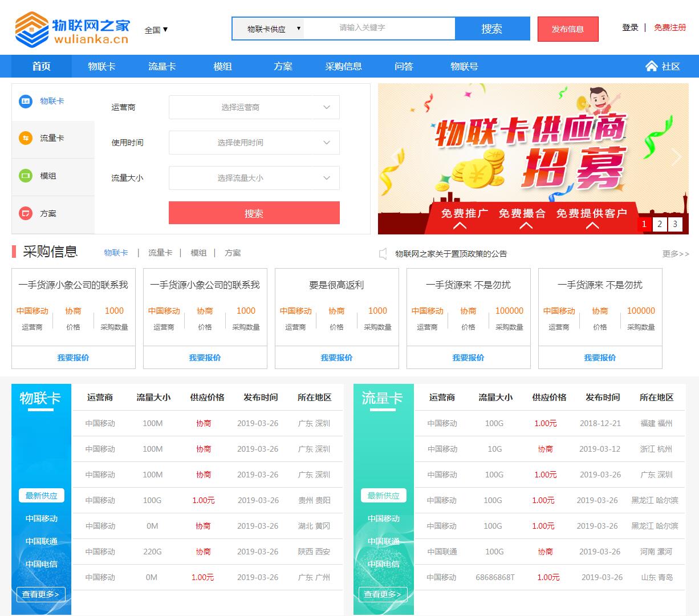Screen dimensions: 699x616
Task: Click 查看更多> in 流量卡 panel
Action: pos(383,594)
